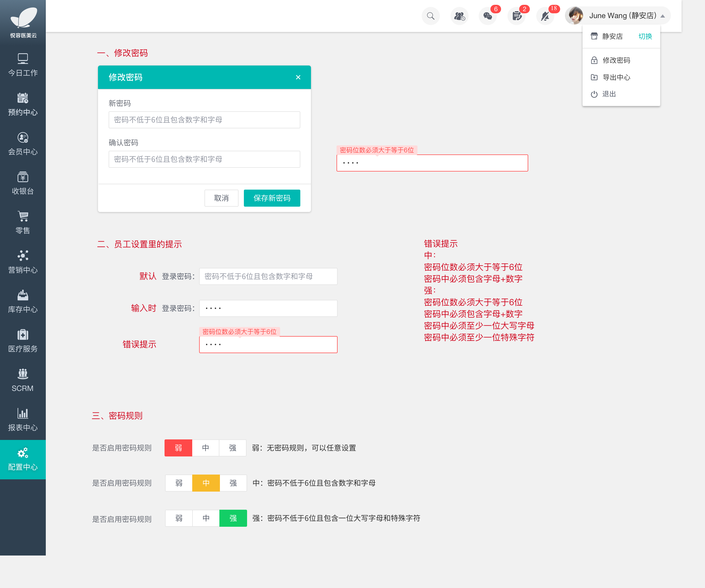The width and height of the screenshot is (705, 588).
Task: Go to 预约中心 in the sidebar
Action: pos(23,104)
